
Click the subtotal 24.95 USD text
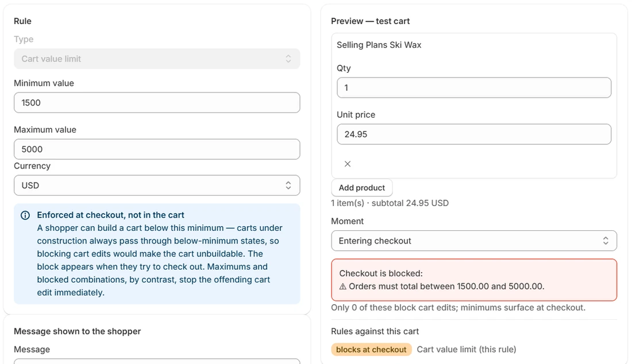point(410,203)
